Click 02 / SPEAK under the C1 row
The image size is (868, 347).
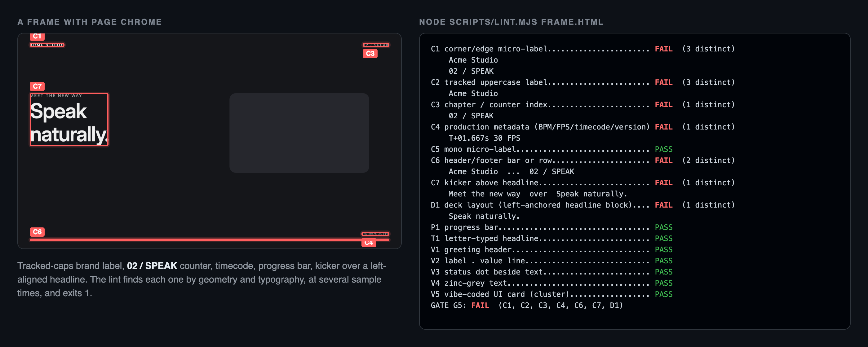click(x=471, y=71)
